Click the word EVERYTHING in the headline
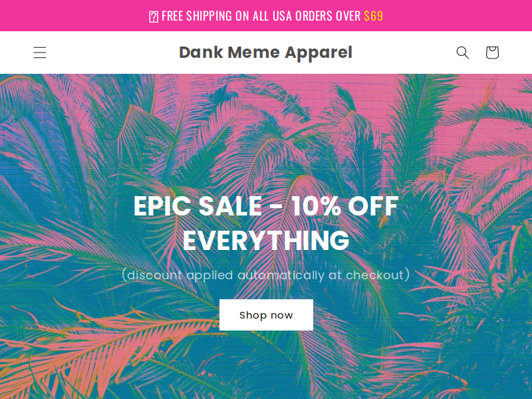This screenshot has height=399, width=532. coord(266,240)
